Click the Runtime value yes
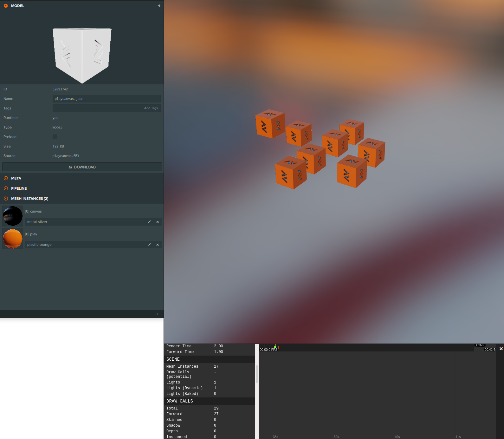Screen dimensions: 504x439 pos(55,118)
